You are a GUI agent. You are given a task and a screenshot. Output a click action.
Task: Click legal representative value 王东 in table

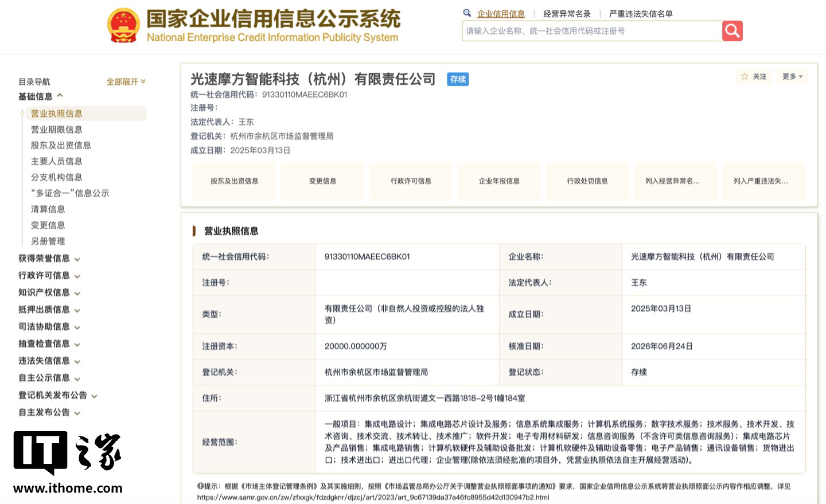point(638,283)
